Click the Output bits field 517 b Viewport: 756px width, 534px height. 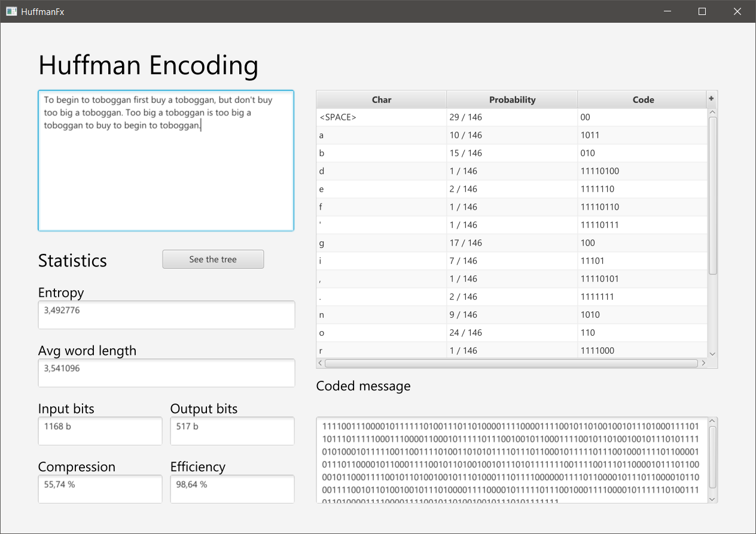point(232,431)
